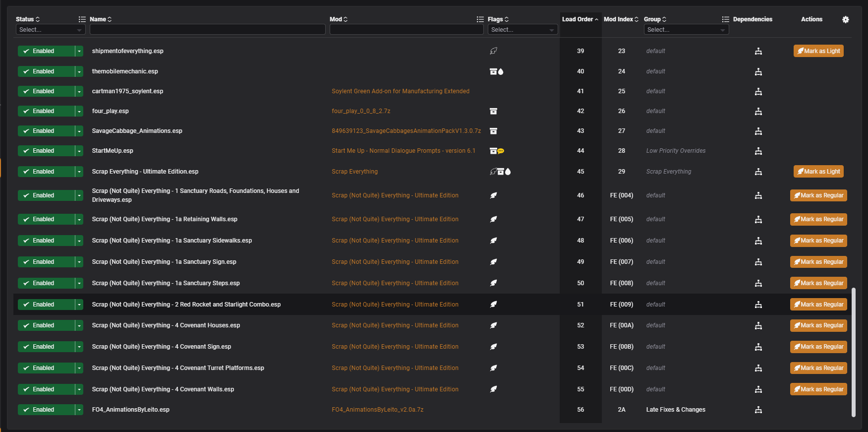Click the archive flag icon of SavageCabbage_Animations.esp
868x432 pixels.
pyautogui.click(x=493, y=131)
